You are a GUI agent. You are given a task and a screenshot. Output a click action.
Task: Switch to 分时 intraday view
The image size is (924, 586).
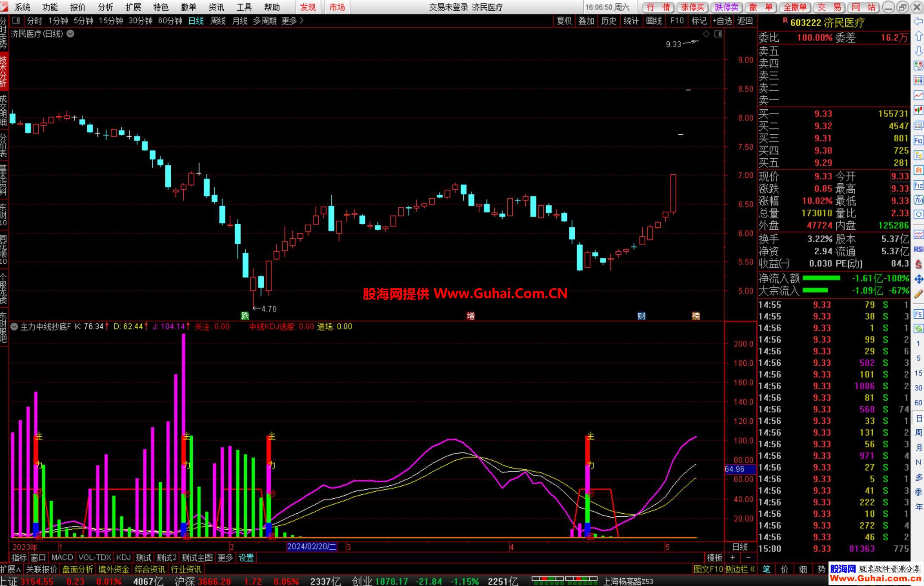34,20
